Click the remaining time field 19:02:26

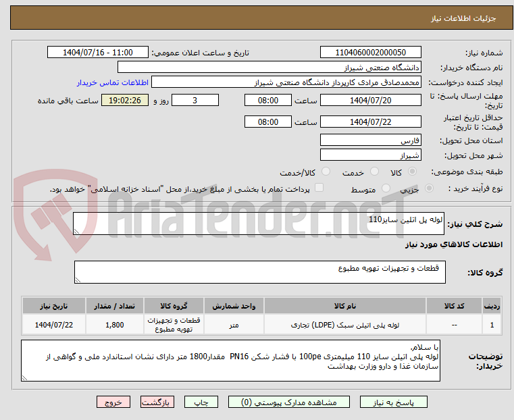point(125,100)
